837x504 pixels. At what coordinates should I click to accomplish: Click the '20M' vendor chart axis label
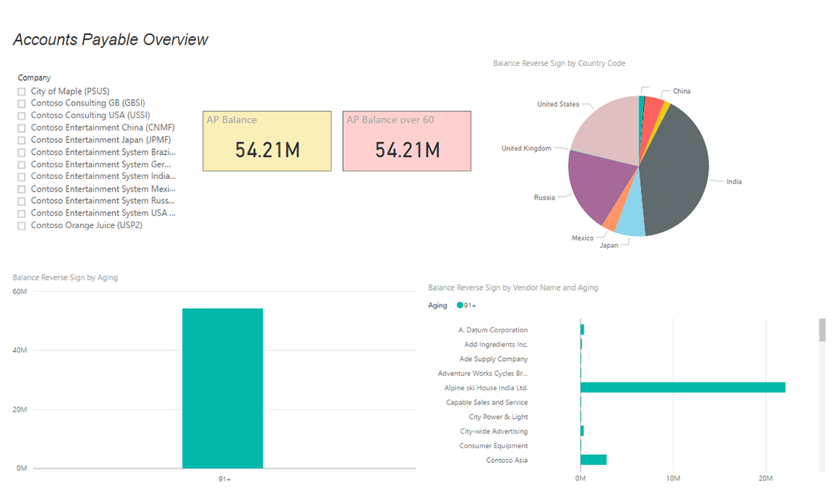point(766,478)
